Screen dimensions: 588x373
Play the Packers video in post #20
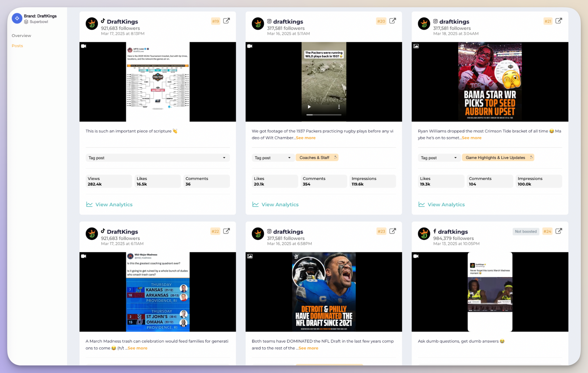(309, 107)
